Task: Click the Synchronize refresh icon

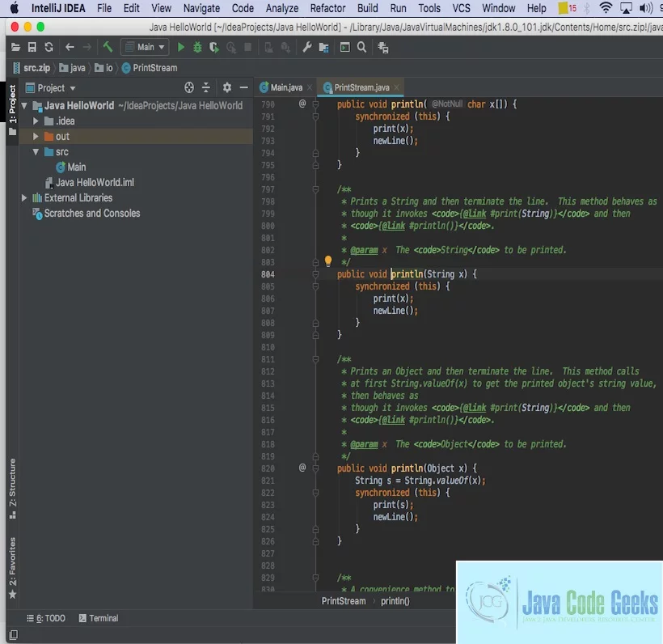Action: (49, 47)
